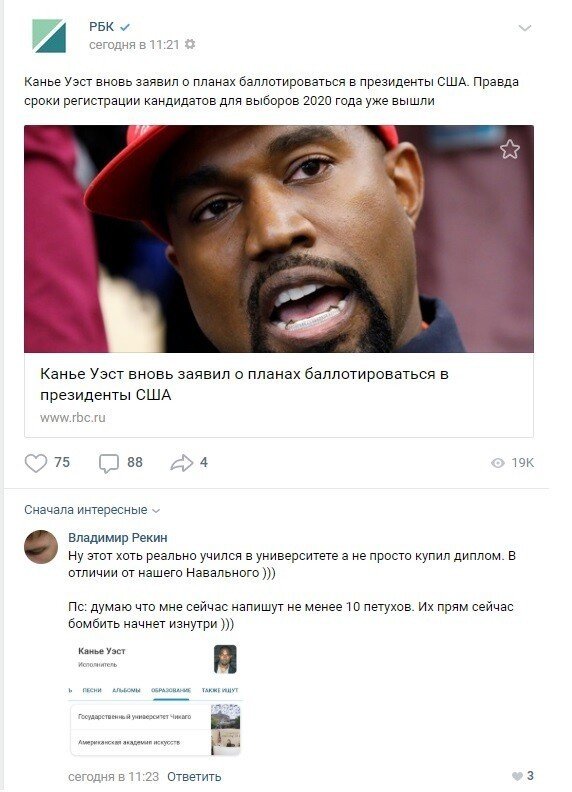The width and height of the screenshot is (572, 792).
Task: Open the www.rbc.ru article title link
Action: click(x=244, y=384)
